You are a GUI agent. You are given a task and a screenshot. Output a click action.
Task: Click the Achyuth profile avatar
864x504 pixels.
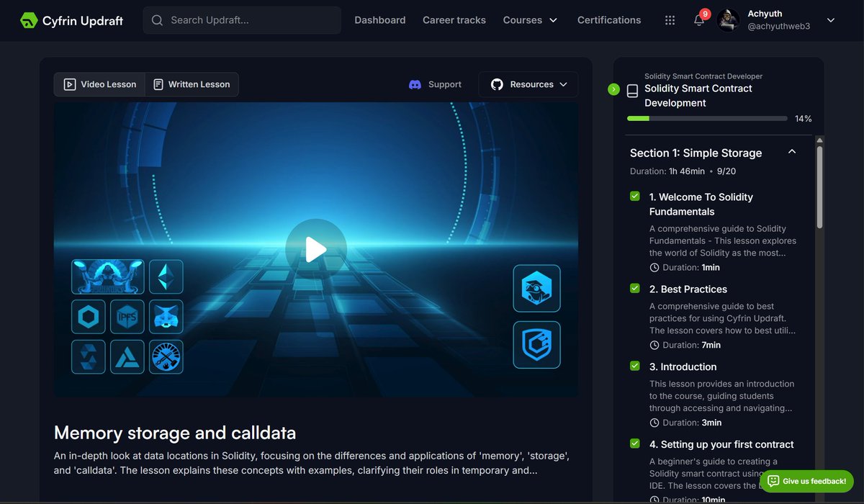click(728, 20)
